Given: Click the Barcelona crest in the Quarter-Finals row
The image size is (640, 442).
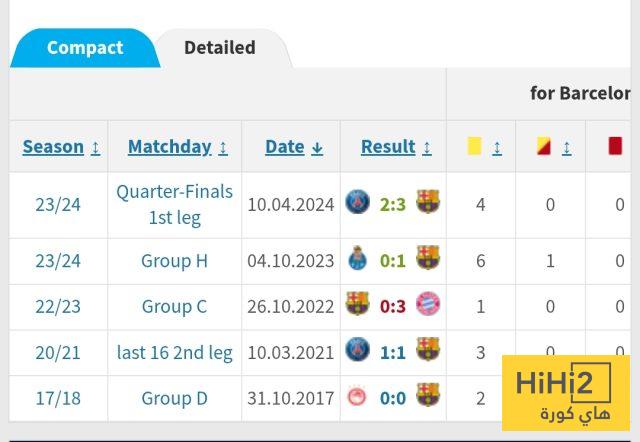Looking at the screenshot, I should (x=428, y=203).
